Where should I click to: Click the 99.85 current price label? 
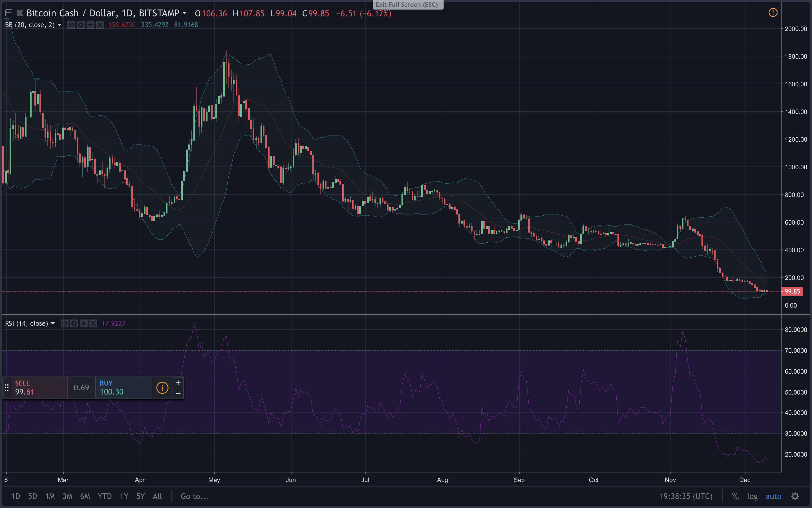tap(792, 291)
